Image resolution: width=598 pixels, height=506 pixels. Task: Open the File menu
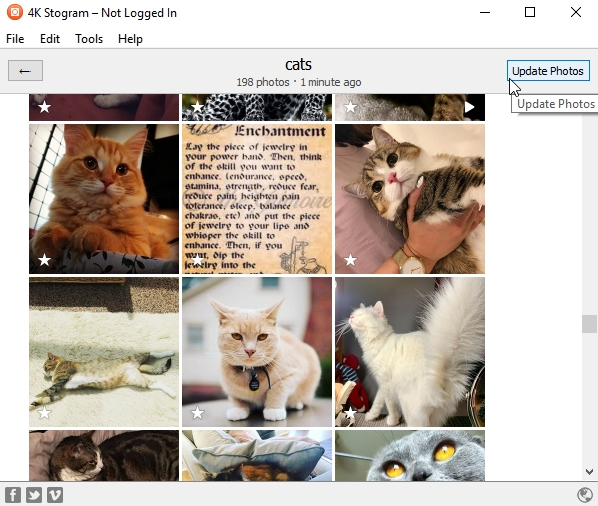pos(15,39)
